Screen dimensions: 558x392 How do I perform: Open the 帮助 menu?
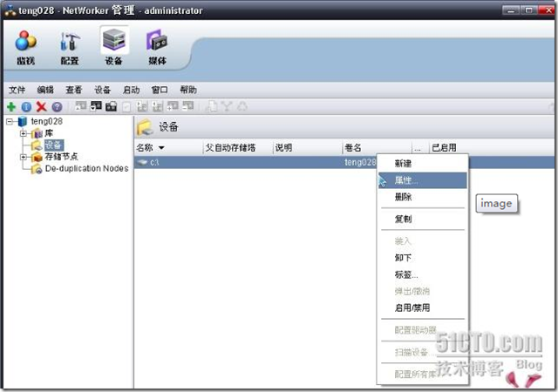click(188, 90)
